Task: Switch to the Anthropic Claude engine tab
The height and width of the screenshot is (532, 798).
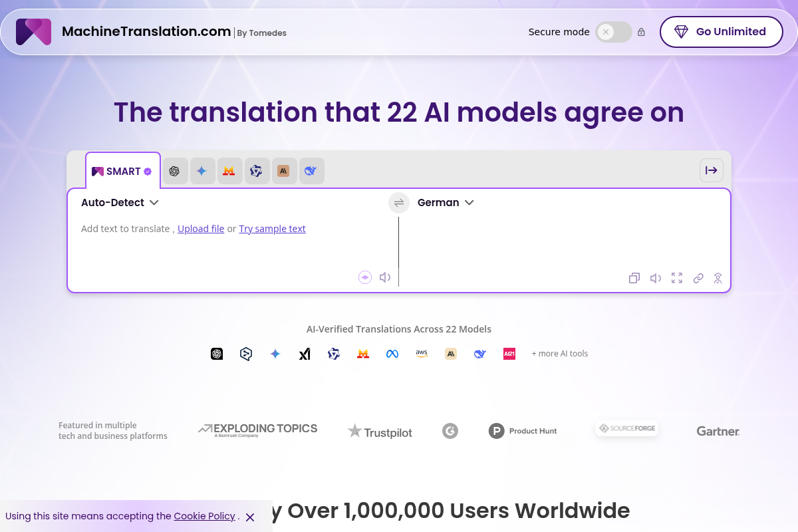Action: [283, 171]
